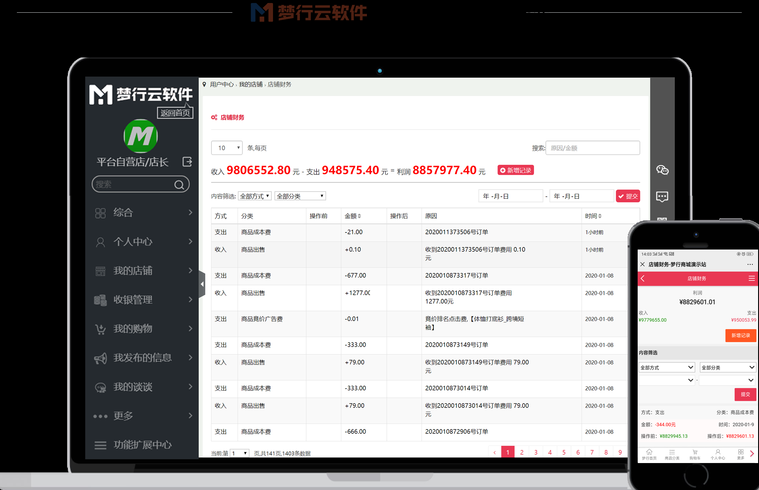Open the current page number dropdown

(x=240, y=453)
